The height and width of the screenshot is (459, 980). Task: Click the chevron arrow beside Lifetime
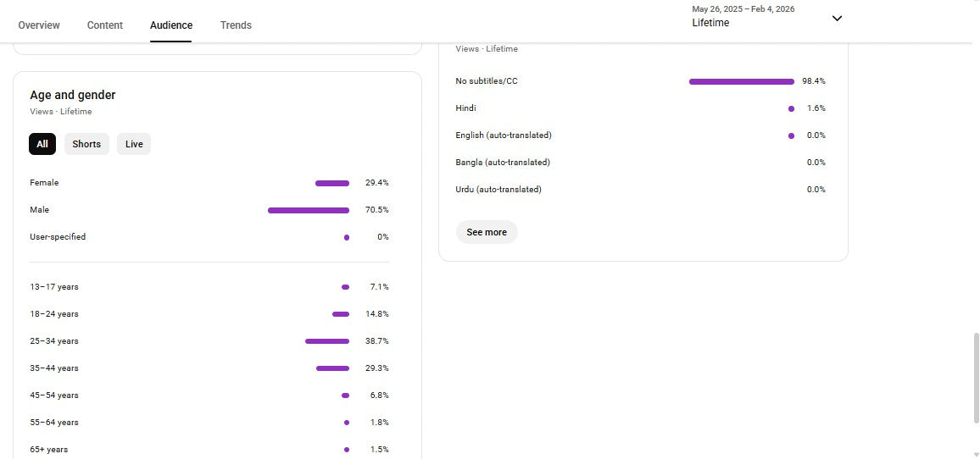coord(837,18)
